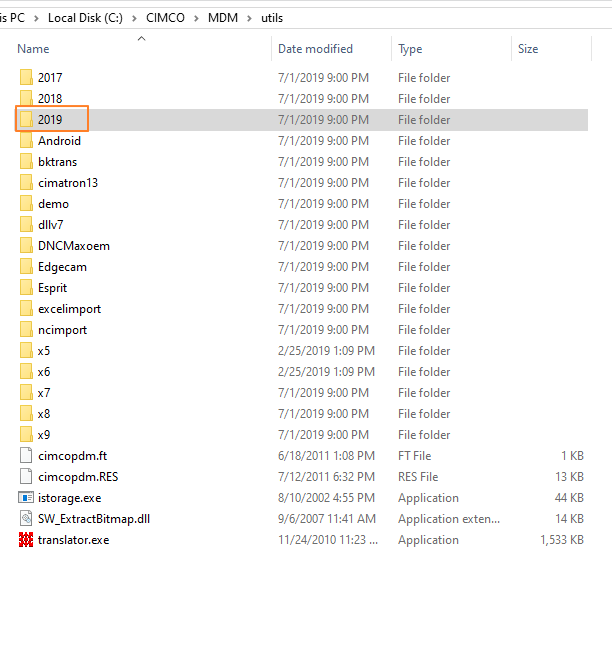
Task: Select the dllv7 folder icon
Action: [x=26, y=224]
